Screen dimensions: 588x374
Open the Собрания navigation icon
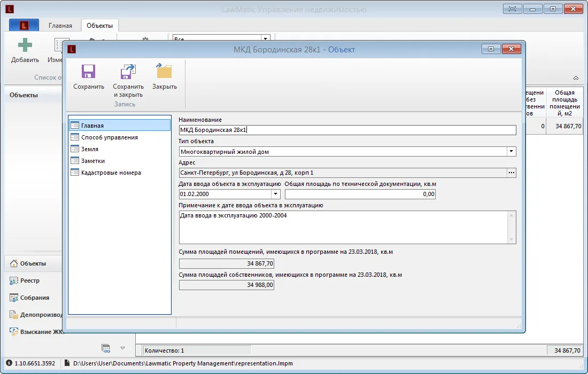pyautogui.click(x=14, y=298)
